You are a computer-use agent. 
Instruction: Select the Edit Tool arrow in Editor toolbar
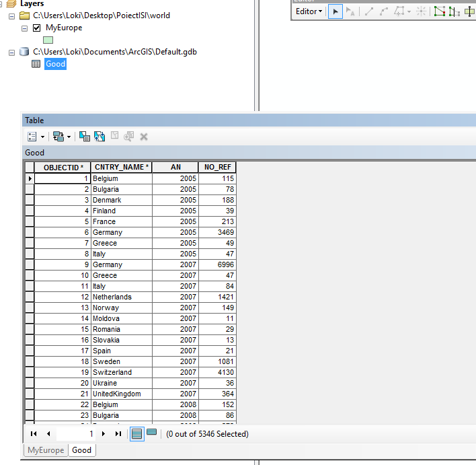click(x=335, y=11)
